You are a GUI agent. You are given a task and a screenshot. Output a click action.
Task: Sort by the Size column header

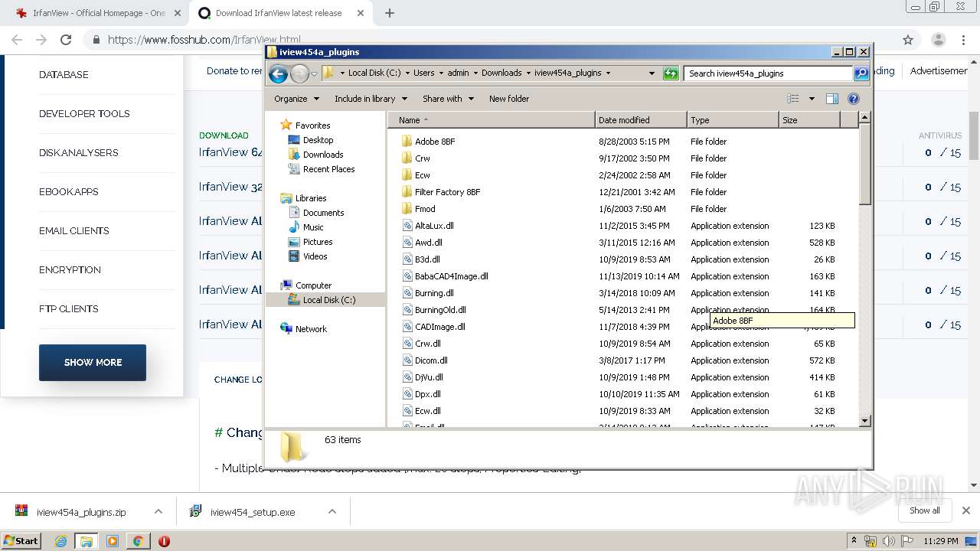pos(809,120)
